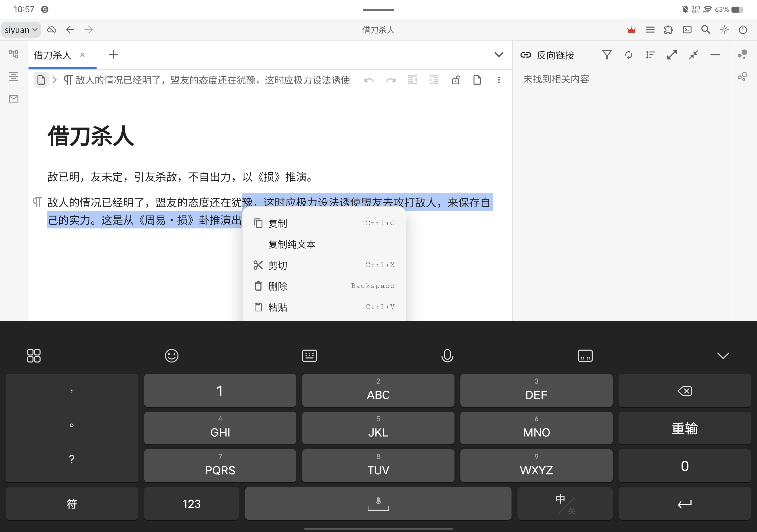Viewport: 757px width, 532px height.
Task: Refresh the backlinks panel with the reload icon
Action: pyautogui.click(x=628, y=55)
